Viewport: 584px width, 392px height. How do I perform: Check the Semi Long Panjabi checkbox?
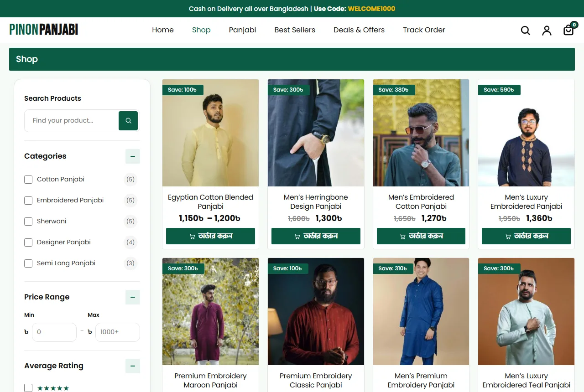tap(28, 263)
